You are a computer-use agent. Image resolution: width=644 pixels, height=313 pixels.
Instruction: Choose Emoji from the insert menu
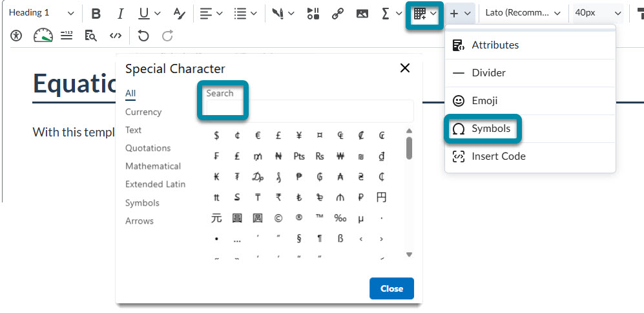pyautogui.click(x=530, y=101)
